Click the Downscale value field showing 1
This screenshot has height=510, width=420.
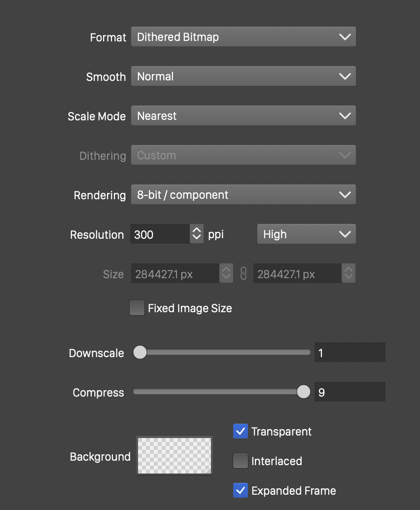point(350,353)
